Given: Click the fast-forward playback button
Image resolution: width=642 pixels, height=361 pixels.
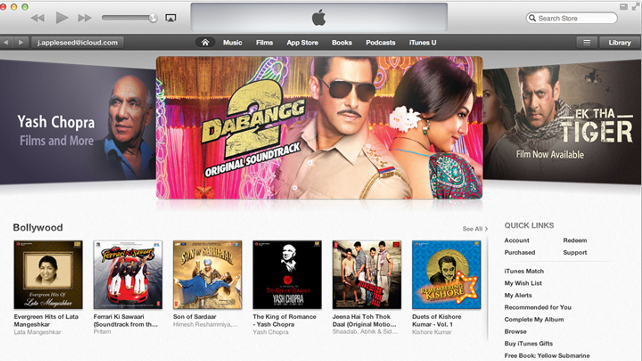Looking at the screenshot, I should pos(85,18).
